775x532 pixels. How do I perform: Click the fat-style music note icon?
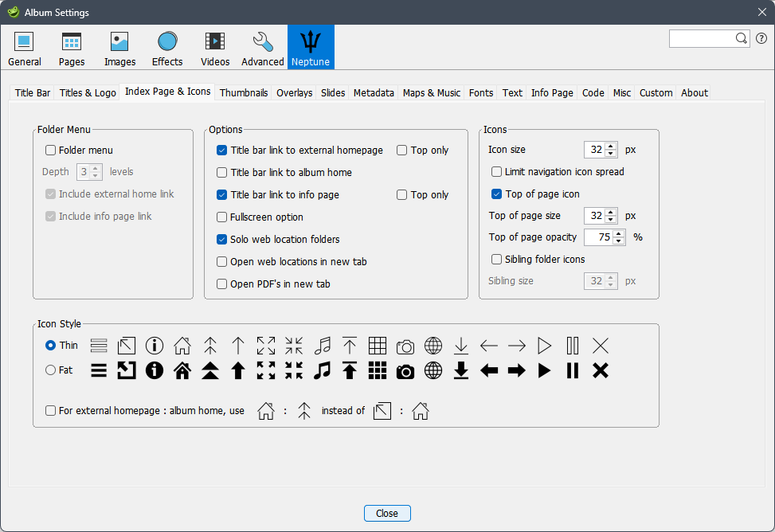[x=323, y=370]
